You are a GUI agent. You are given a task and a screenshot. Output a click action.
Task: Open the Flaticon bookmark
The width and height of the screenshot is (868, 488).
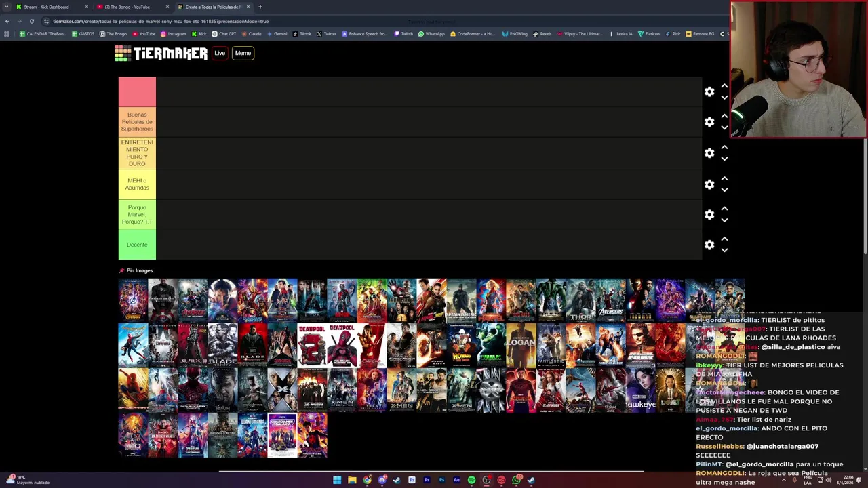(649, 34)
